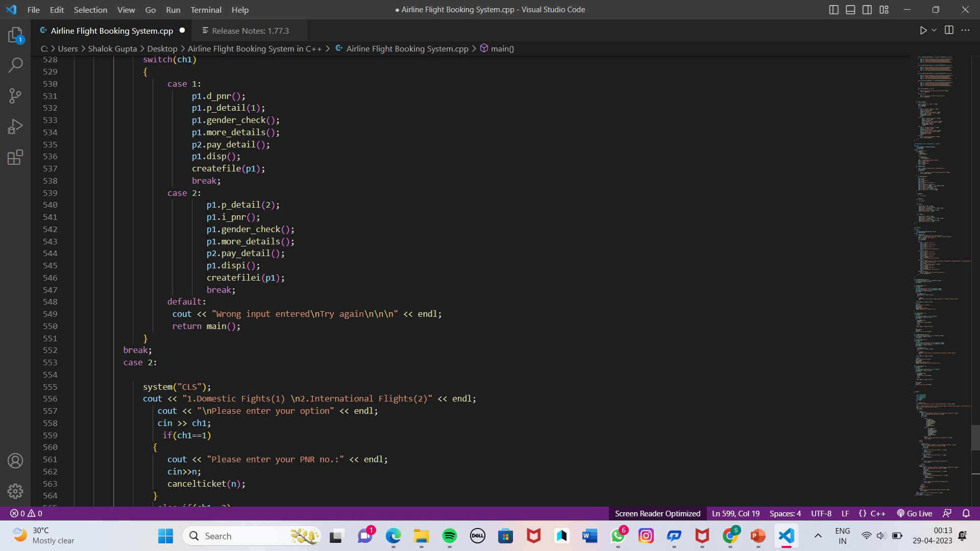The height and width of the screenshot is (551, 980).
Task: Expand main() symbol in breadcrumbs
Action: click(502, 48)
